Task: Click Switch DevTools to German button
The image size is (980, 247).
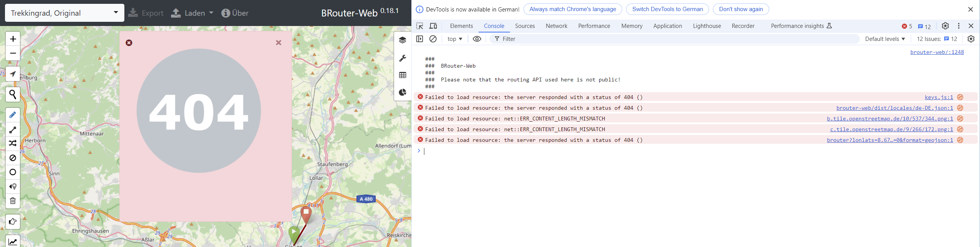Action: click(x=667, y=9)
